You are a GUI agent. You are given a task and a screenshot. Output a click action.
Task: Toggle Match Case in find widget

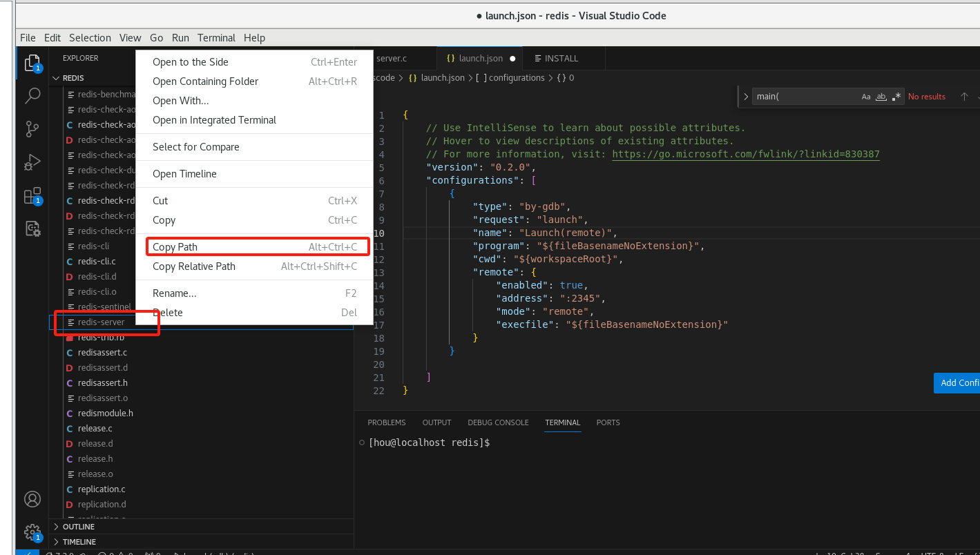866,97
